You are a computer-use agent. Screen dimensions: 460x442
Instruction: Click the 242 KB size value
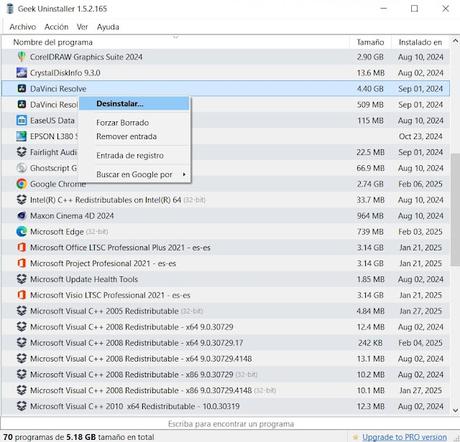pos(370,343)
